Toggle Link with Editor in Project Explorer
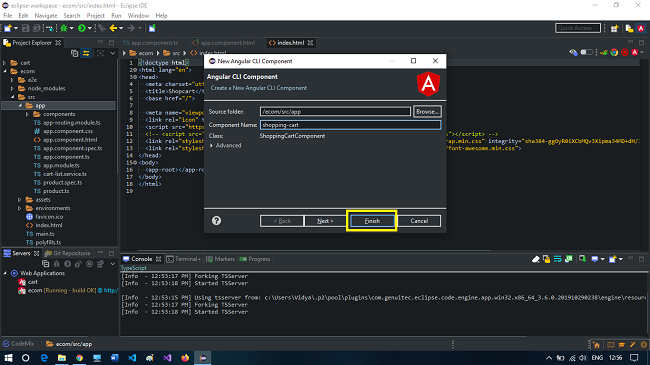This screenshot has height=365, width=650. click(x=86, y=53)
